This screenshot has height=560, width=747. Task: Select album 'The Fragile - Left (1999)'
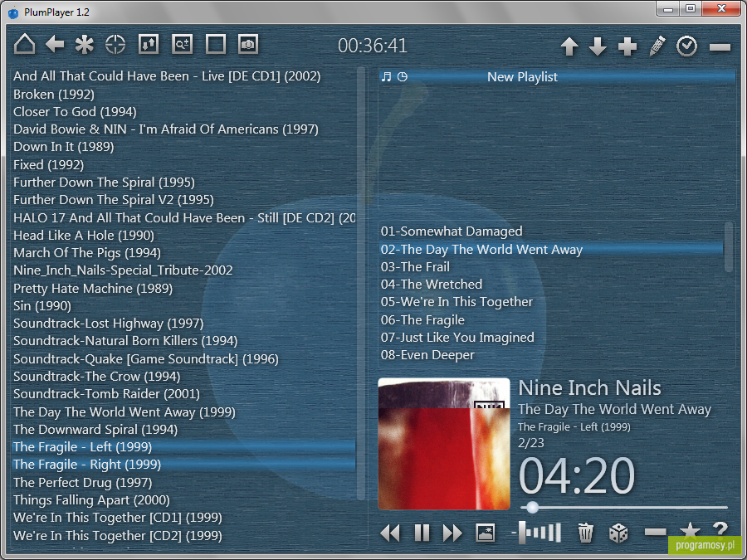click(184, 447)
